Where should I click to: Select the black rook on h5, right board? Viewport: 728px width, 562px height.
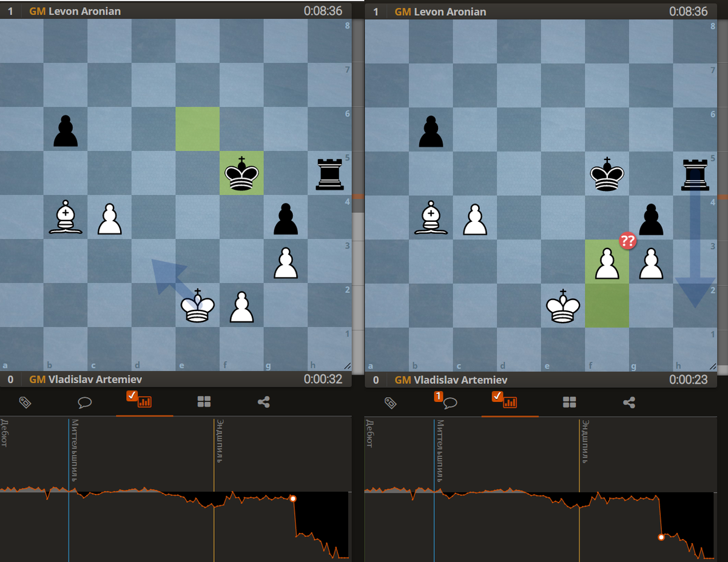click(695, 174)
